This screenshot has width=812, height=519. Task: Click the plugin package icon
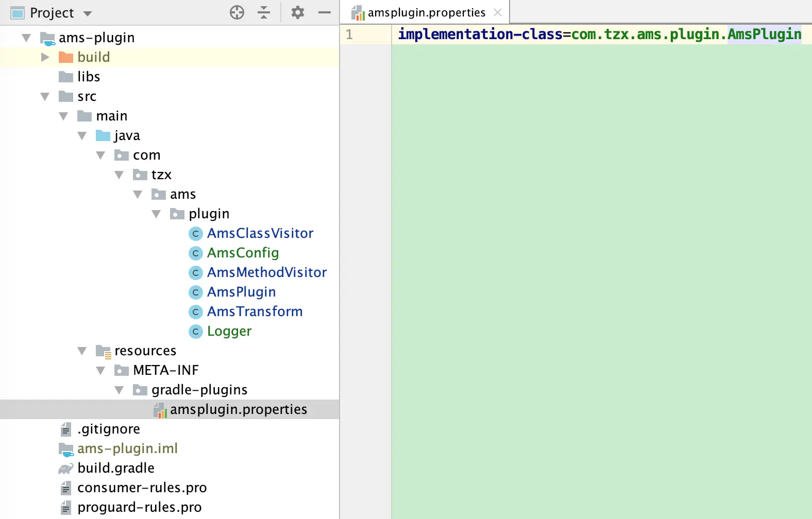(177, 214)
